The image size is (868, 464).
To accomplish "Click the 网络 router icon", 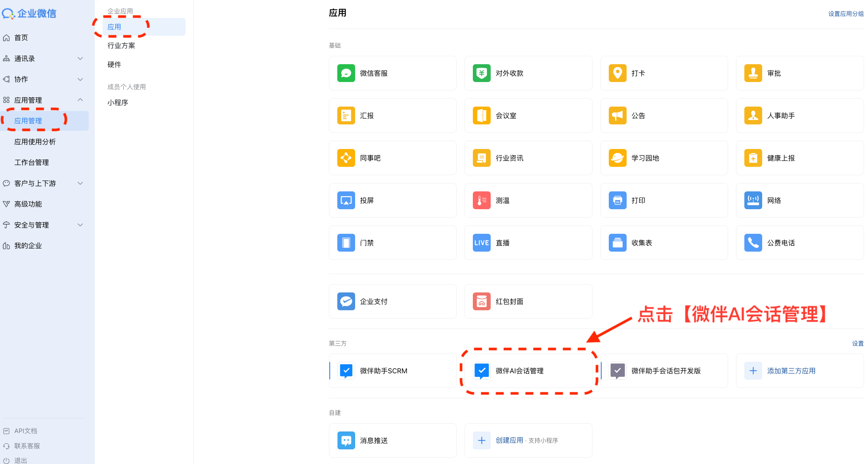I will click(x=753, y=200).
